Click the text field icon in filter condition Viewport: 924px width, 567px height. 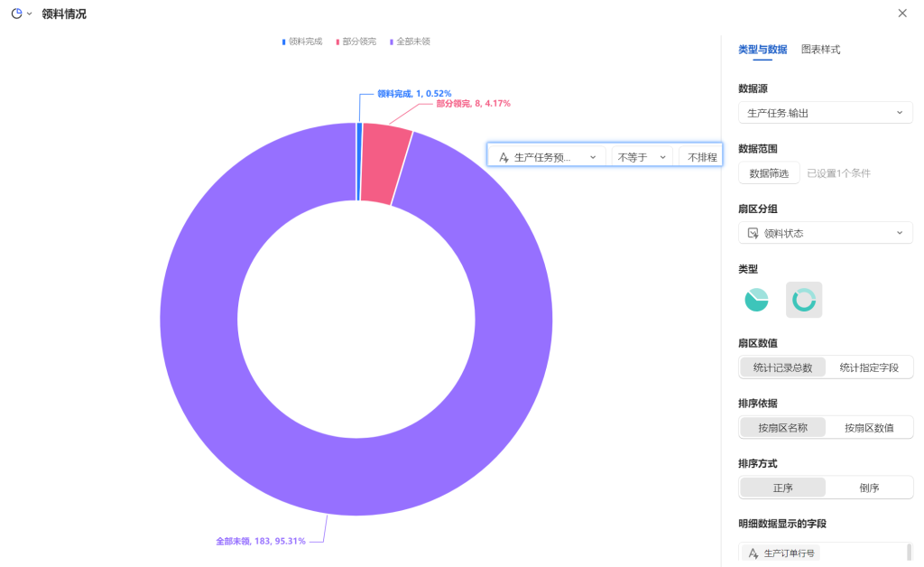pyautogui.click(x=504, y=157)
